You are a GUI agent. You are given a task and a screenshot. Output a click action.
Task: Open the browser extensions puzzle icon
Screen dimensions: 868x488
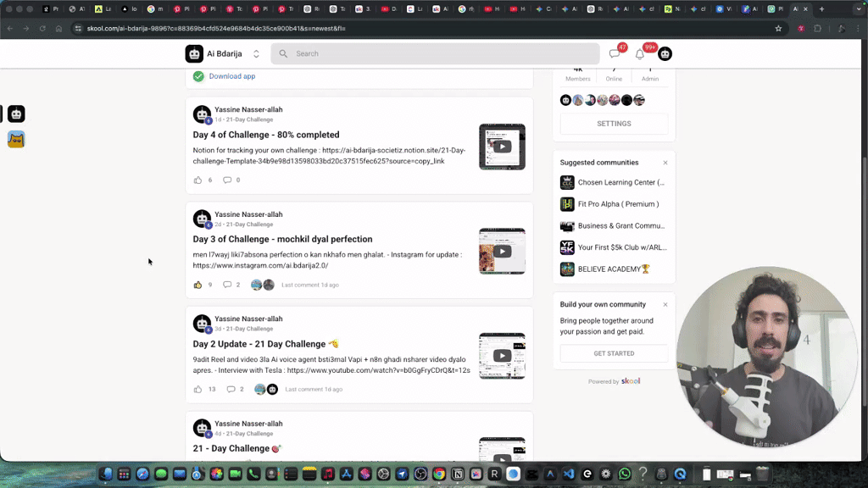click(x=818, y=28)
